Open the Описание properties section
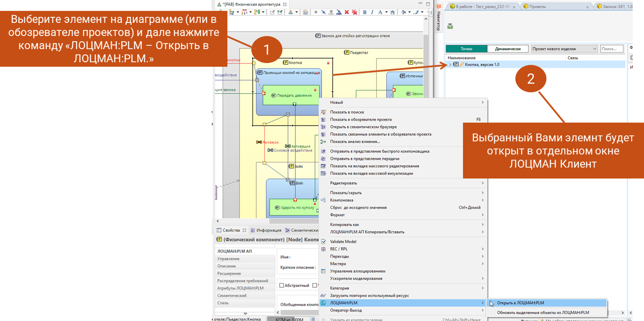644x321 pixels. click(227, 266)
